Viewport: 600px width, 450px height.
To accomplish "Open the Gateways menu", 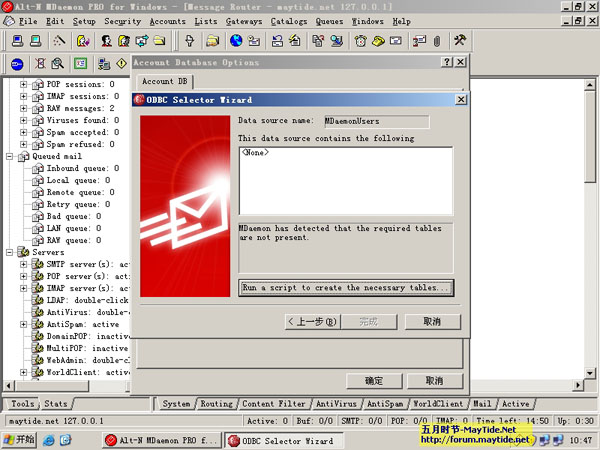I will (245, 20).
